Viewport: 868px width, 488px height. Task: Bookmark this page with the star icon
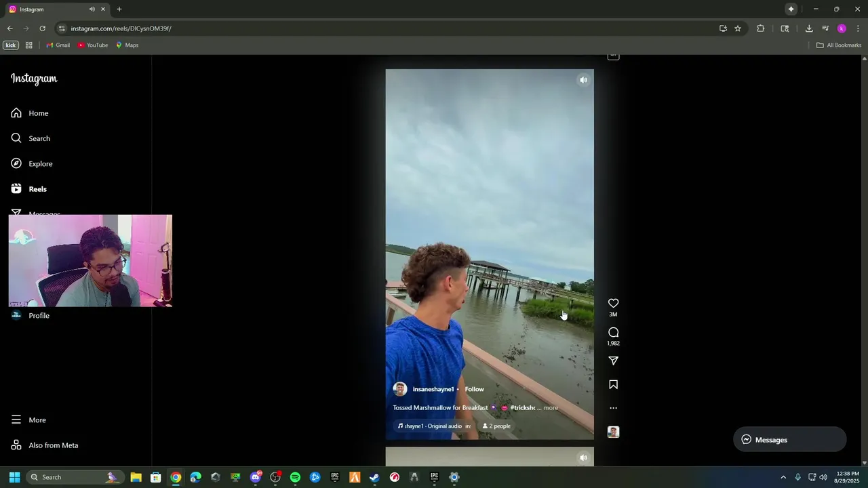(738, 28)
